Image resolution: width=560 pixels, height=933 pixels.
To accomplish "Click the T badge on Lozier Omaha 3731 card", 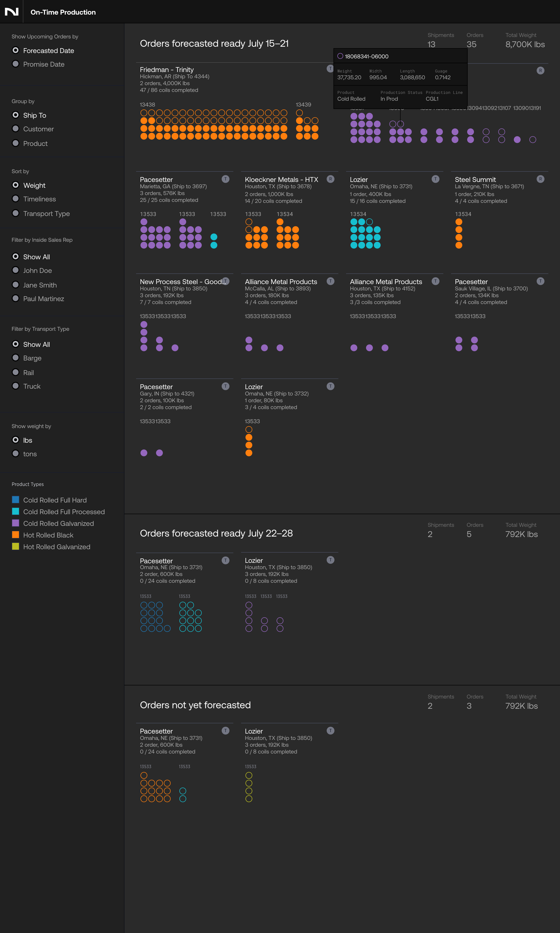I will (435, 179).
